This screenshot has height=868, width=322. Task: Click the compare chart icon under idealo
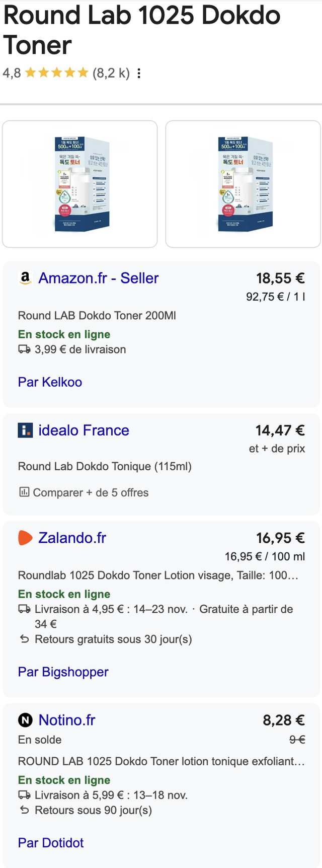pos(24,492)
